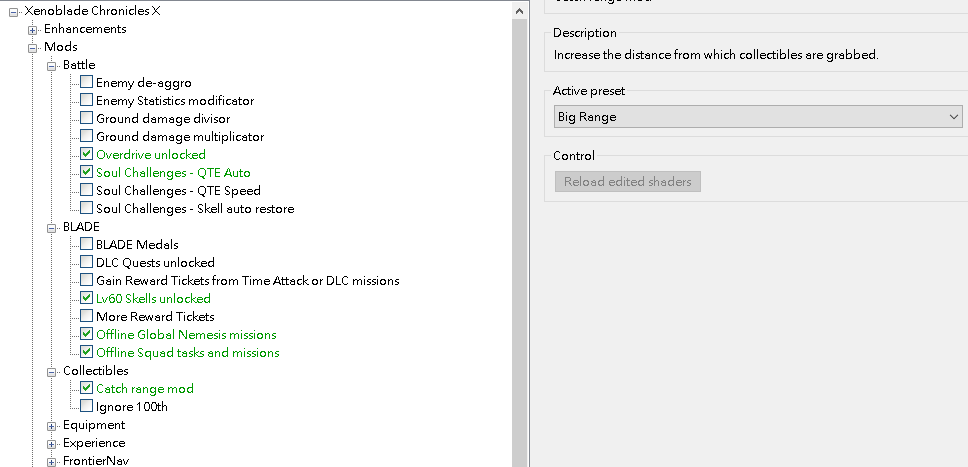Enable DLC Quests unlocked checkbox
The image size is (968, 467).
pyautogui.click(x=86, y=262)
